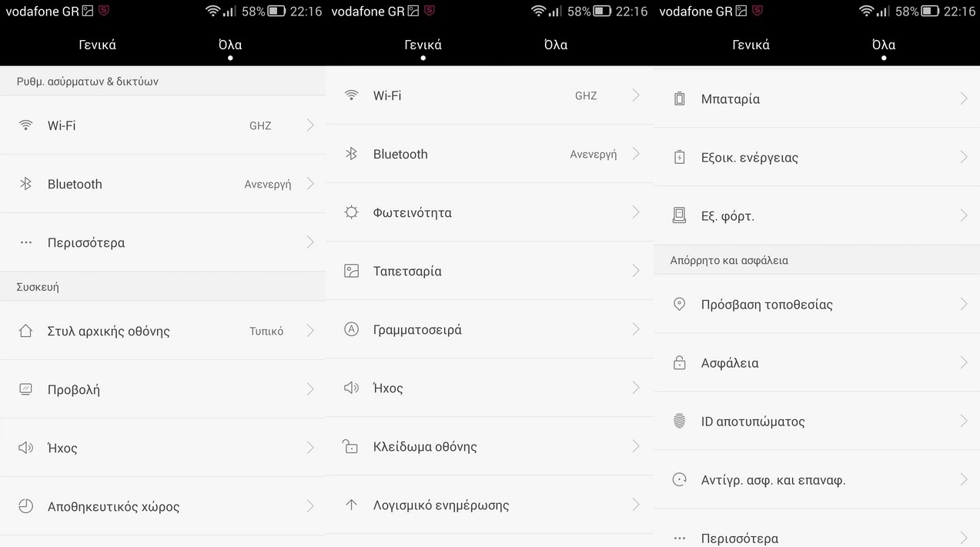The width and height of the screenshot is (980, 547).
Task: Expand Περισσότερα chevron under Bluetooth in left panel
Action: pos(310,242)
